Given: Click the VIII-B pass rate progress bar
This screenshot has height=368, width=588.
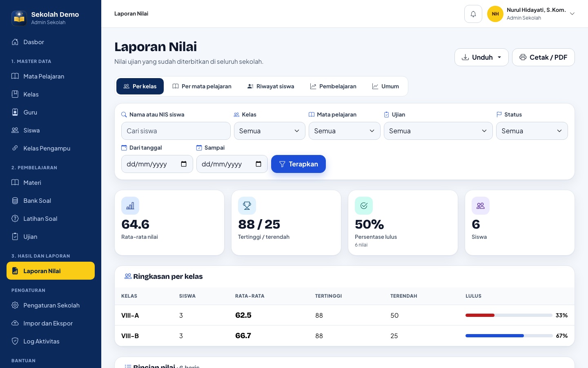Looking at the screenshot, I should click(x=509, y=336).
